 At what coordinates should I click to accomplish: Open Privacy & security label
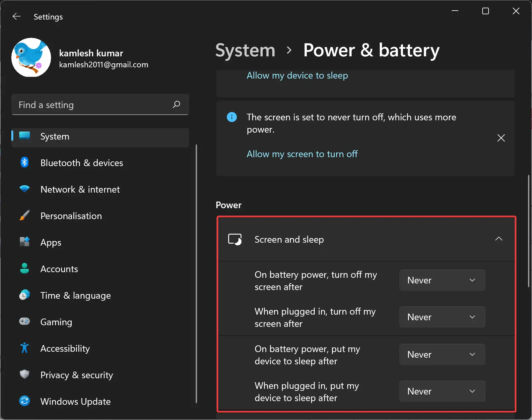tap(77, 375)
